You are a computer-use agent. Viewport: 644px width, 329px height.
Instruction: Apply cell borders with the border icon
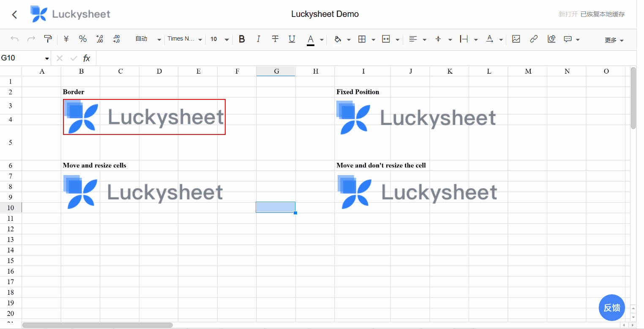(x=362, y=39)
